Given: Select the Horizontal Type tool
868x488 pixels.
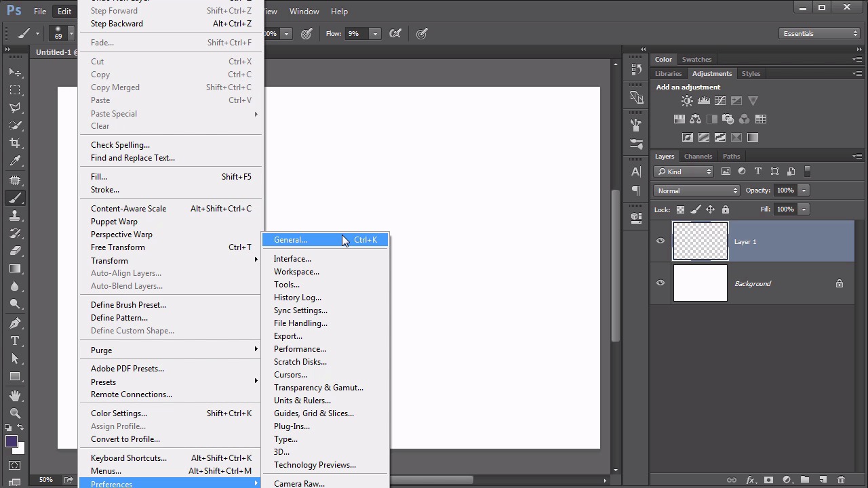Looking at the screenshot, I should coord(15,341).
